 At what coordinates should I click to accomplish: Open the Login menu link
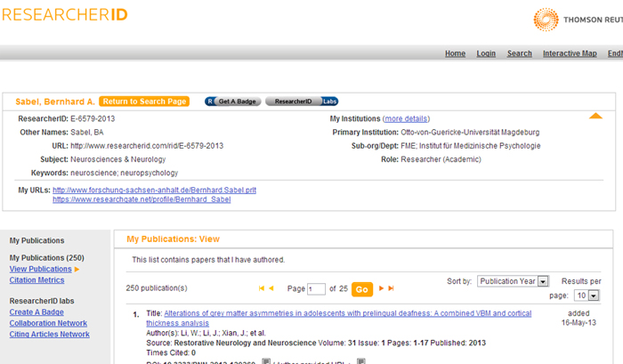[486, 53]
